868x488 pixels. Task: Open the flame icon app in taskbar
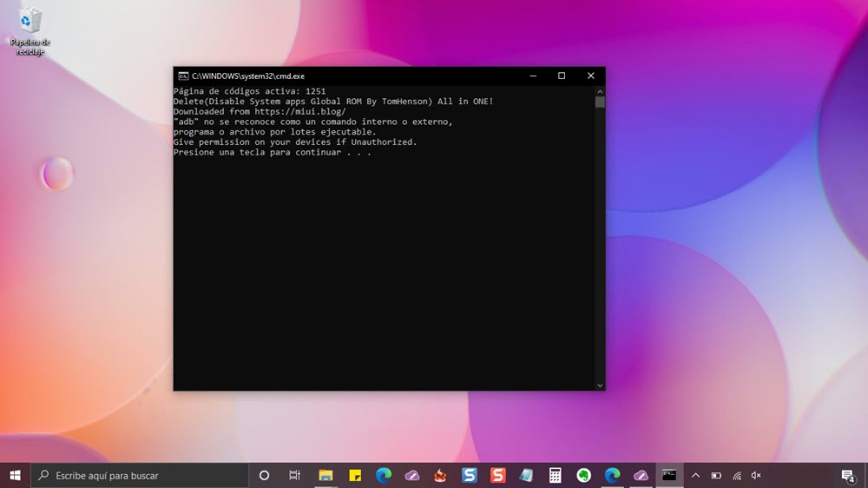[x=441, y=475]
